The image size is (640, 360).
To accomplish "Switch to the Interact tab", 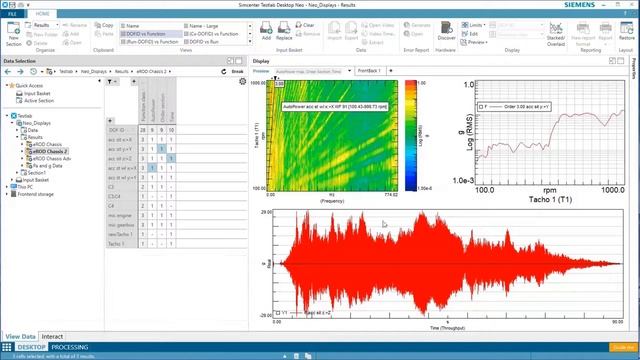I will (52, 337).
